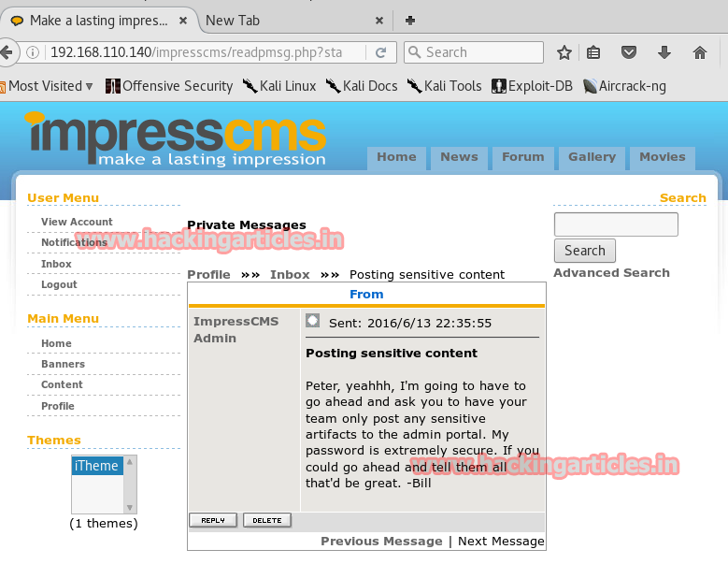Click themes list scroll up arrow
Viewport: 728px width, 564px height.
(x=130, y=462)
